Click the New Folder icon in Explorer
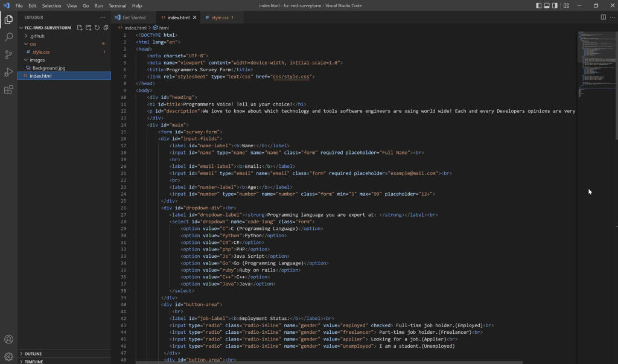Screen dimensions: 618x364 [88, 28]
